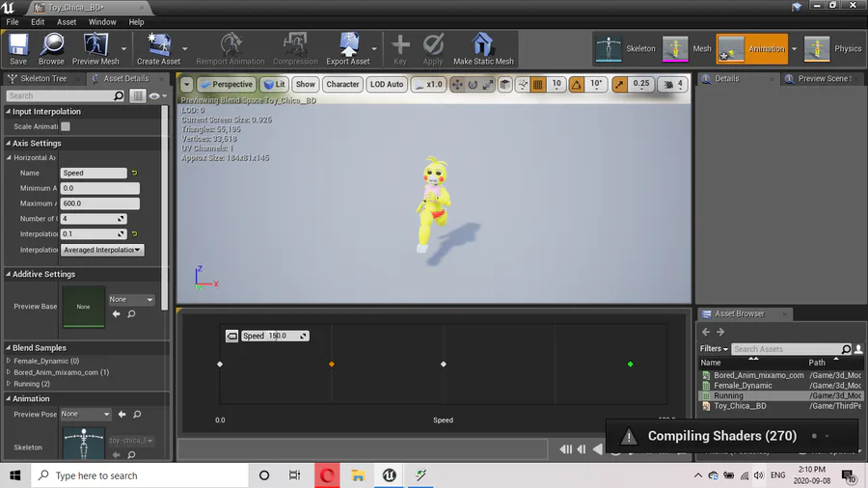Click the Speed 150.0 value field
The image size is (868, 488).
tap(275, 336)
